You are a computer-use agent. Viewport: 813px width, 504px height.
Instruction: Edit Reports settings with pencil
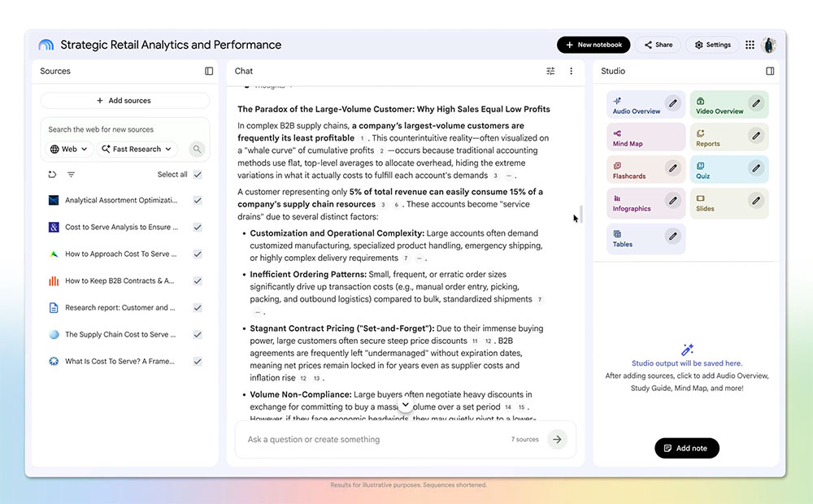756,136
